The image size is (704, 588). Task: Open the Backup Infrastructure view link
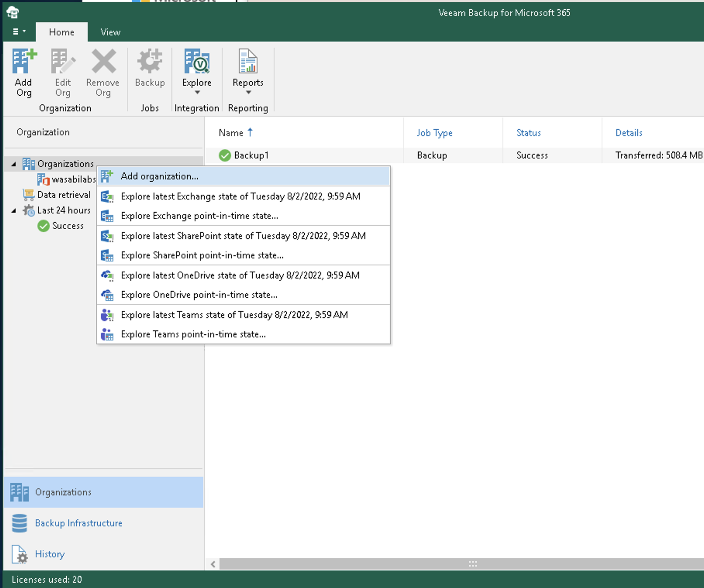[79, 523]
